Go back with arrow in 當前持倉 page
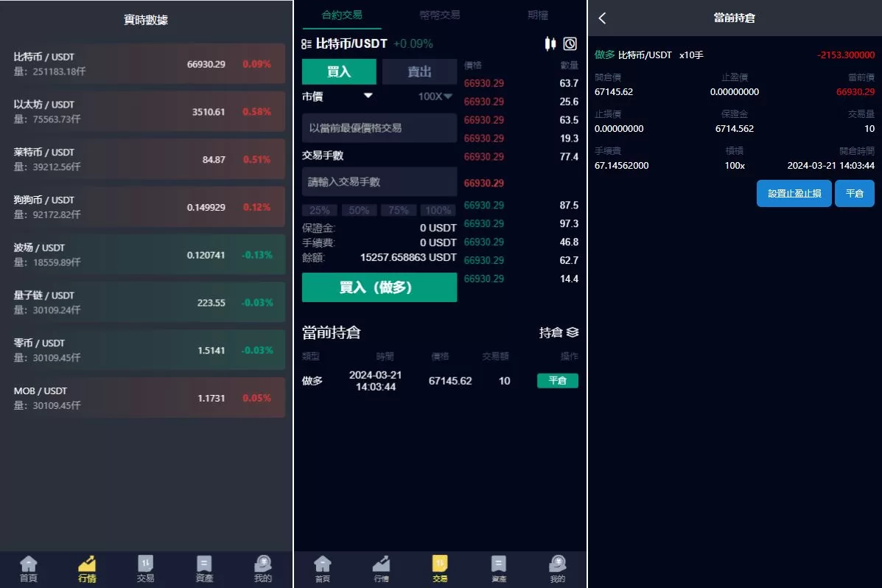882x588 pixels. coord(602,18)
